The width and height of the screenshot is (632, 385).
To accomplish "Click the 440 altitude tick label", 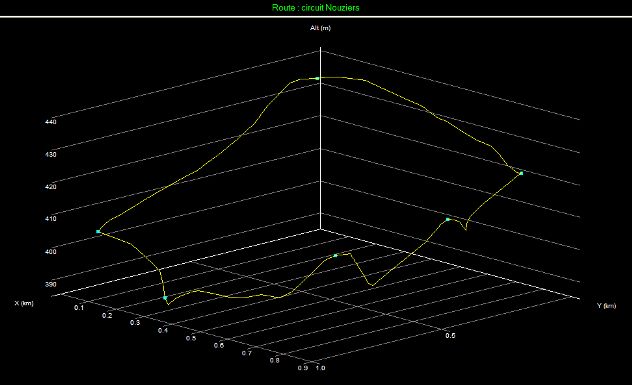I will coord(50,122).
